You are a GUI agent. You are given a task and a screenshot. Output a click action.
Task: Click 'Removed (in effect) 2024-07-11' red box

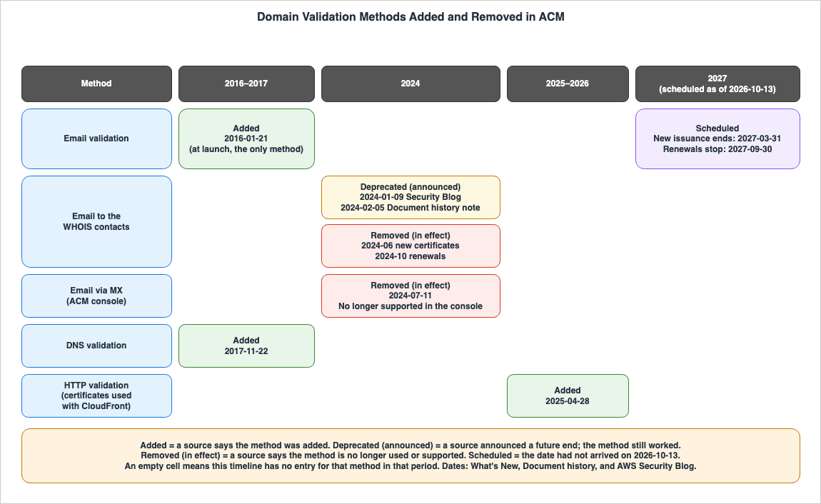[x=410, y=296]
